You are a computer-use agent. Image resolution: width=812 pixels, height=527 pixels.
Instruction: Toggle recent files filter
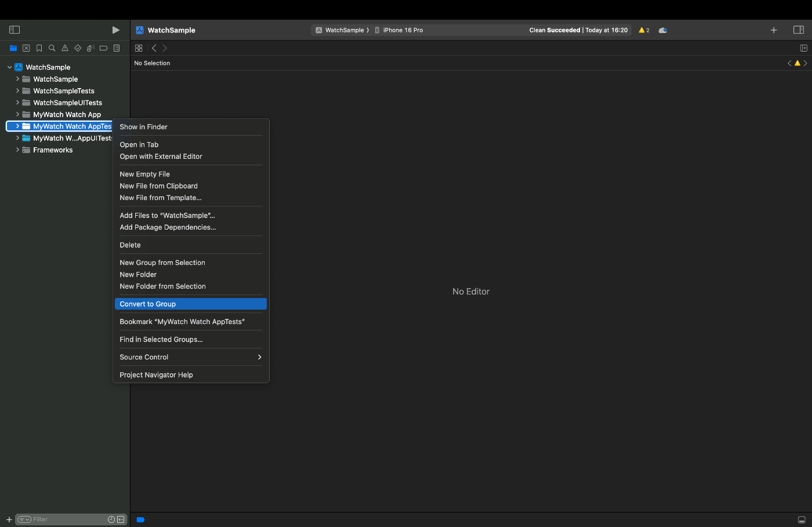(x=111, y=519)
